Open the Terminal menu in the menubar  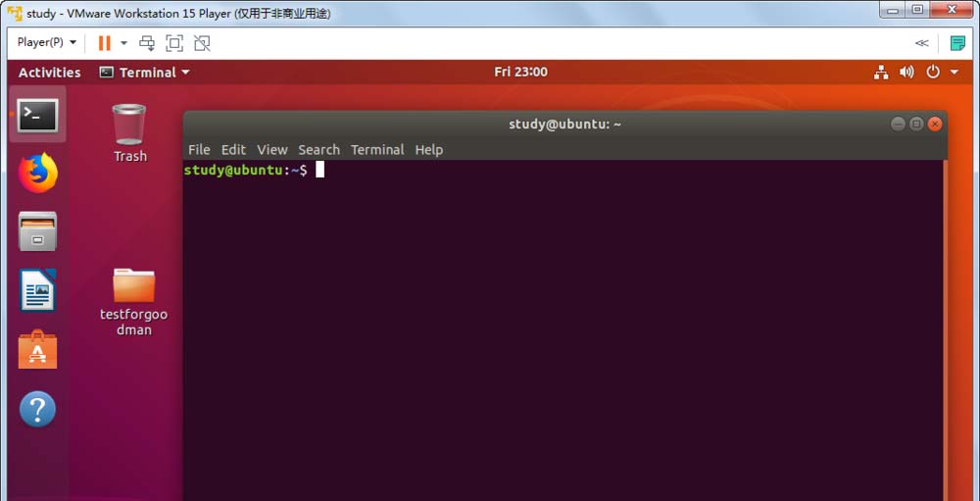[x=377, y=149]
